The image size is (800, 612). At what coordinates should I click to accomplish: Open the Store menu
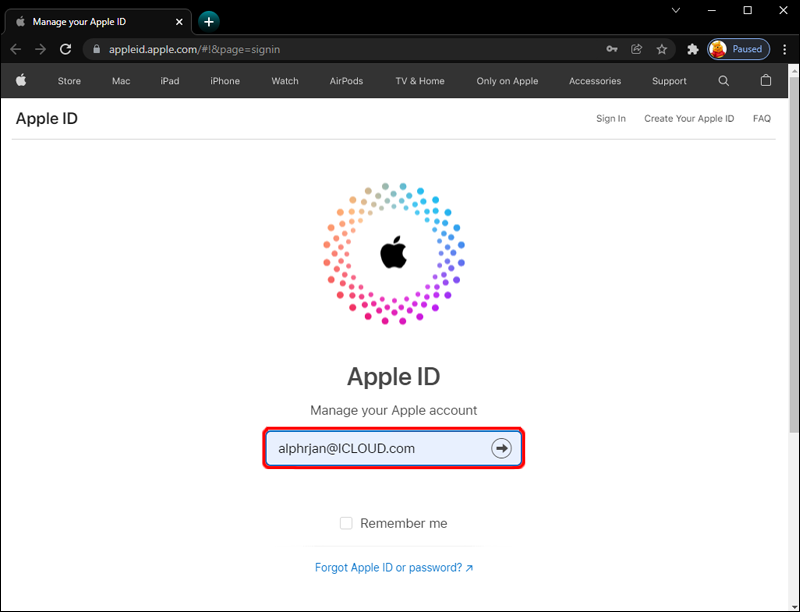coord(69,81)
